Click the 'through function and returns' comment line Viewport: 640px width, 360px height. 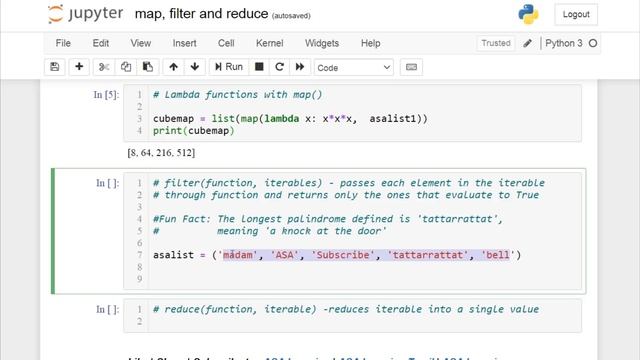[346, 195]
